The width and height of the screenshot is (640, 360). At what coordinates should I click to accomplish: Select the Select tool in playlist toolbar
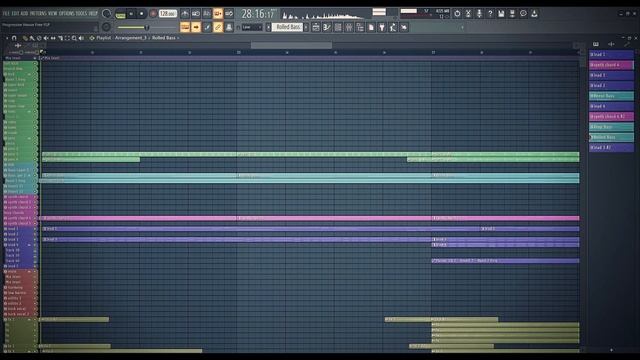coord(67,38)
